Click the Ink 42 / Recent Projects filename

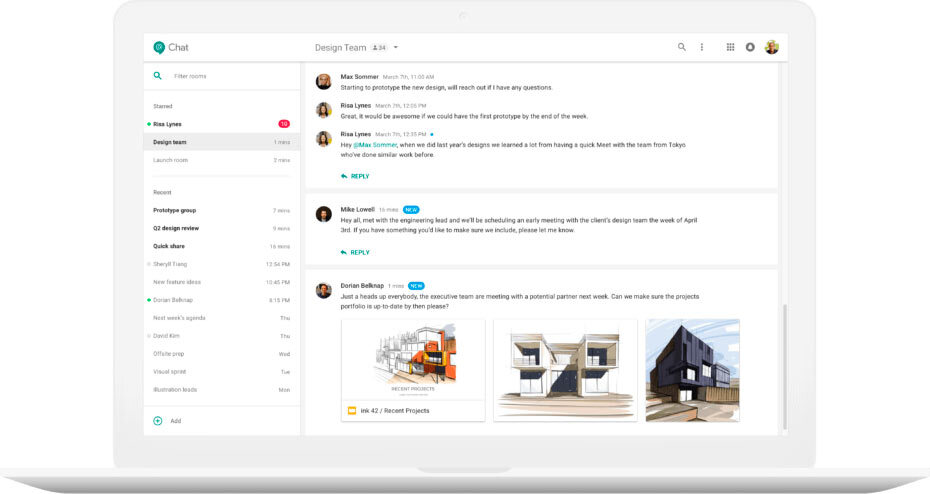tap(394, 410)
